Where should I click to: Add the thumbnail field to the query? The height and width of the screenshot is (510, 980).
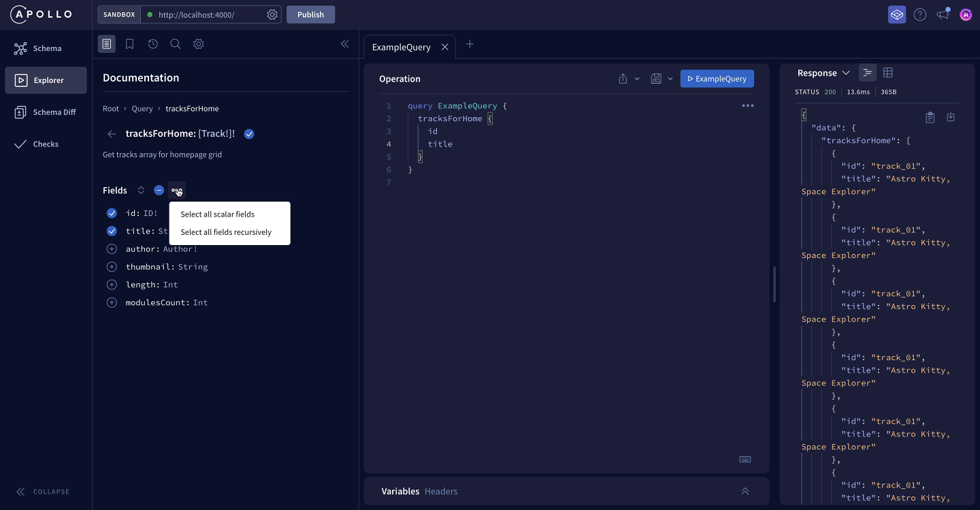[112, 267]
